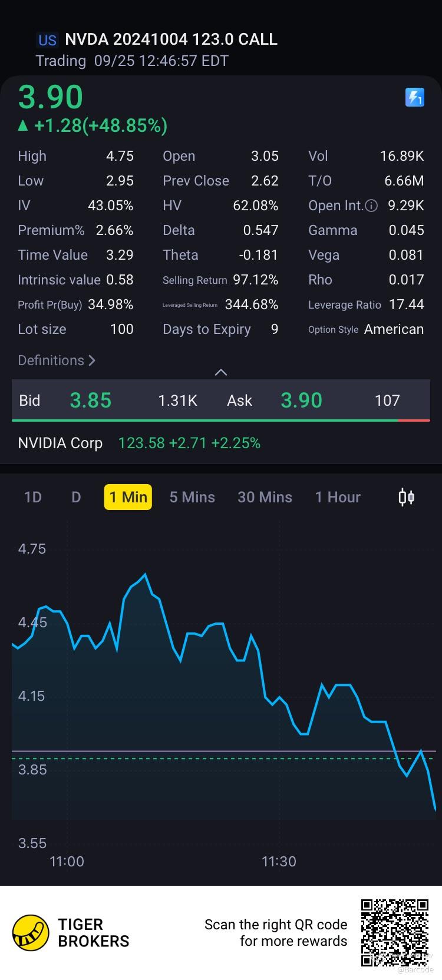Tap the Ask price 3.90
Viewport: 442px width, 980px height.
[x=301, y=400]
